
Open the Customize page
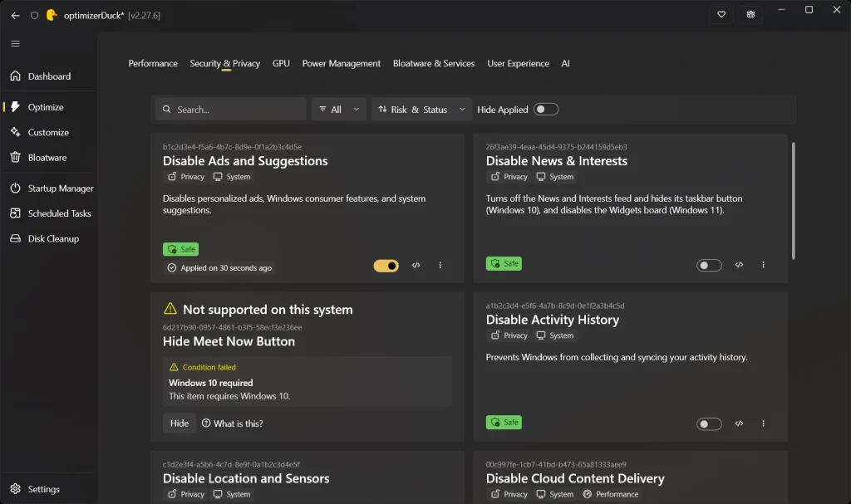pyautogui.click(x=49, y=132)
